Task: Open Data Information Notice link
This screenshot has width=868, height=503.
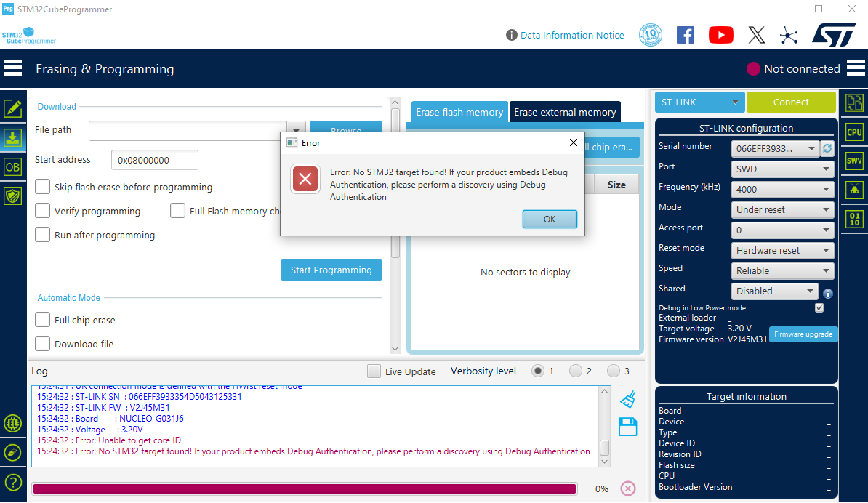Action: [572, 36]
